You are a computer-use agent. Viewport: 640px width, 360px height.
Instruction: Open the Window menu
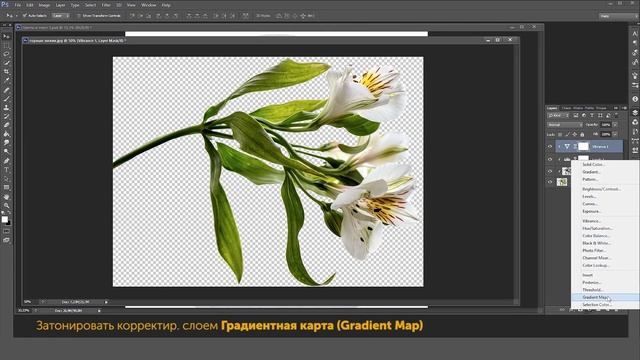(149, 5)
